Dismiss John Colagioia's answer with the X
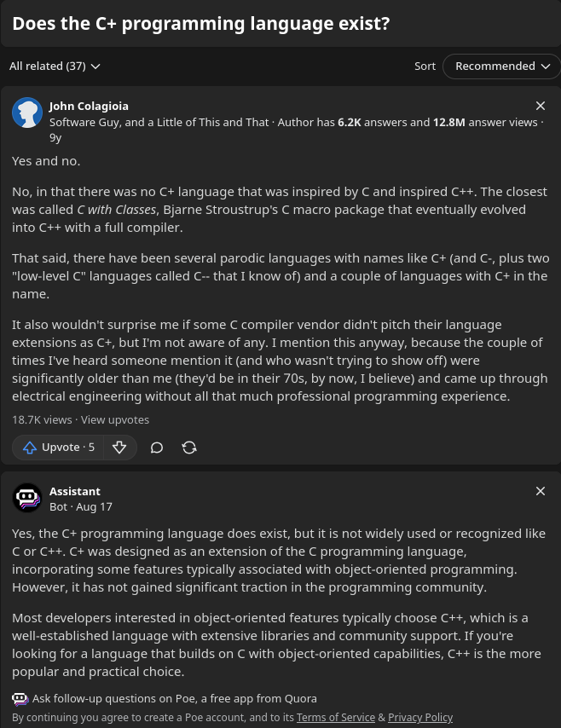 pos(541,106)
